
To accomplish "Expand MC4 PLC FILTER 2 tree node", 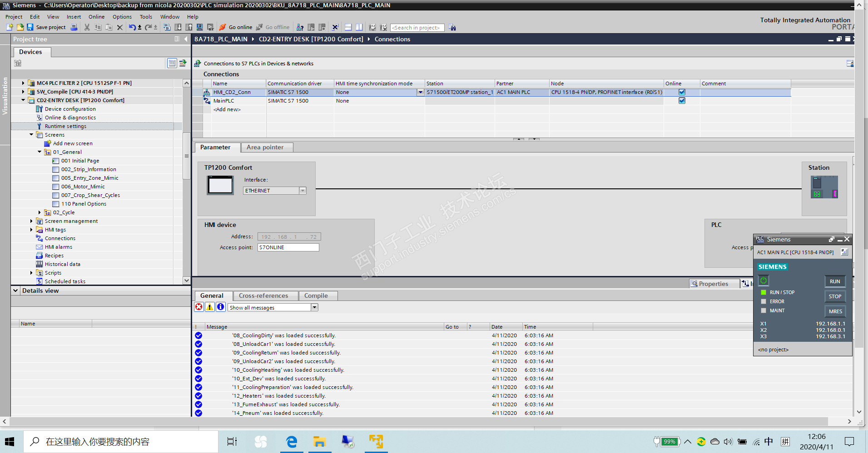I will click(x=23, y=83).
